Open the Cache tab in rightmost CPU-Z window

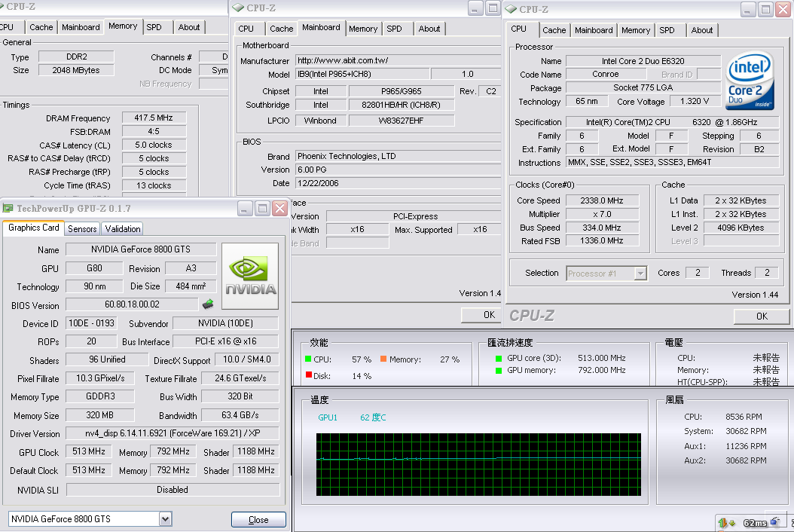[x=554, y=30]
